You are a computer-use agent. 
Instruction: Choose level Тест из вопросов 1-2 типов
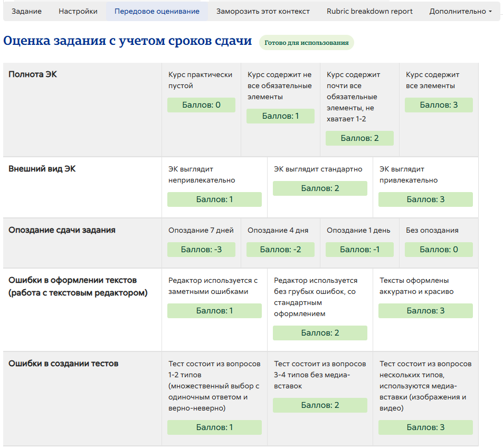click(214, 386)
